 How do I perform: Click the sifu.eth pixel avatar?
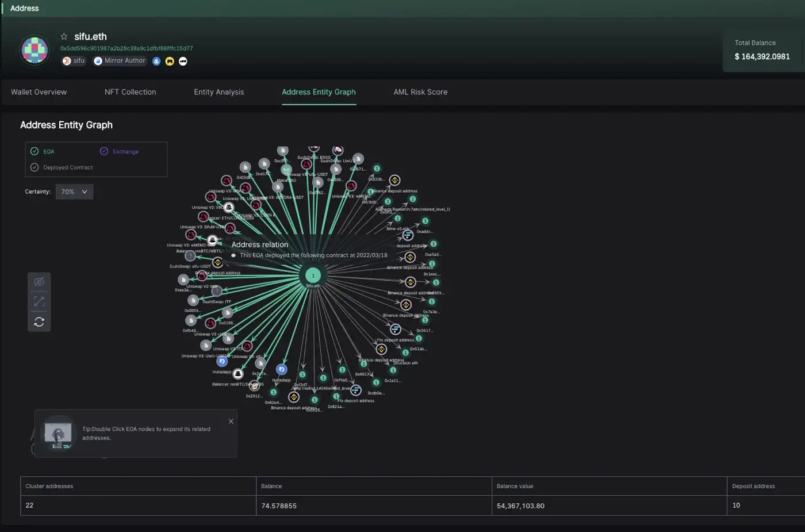[34, 50]
